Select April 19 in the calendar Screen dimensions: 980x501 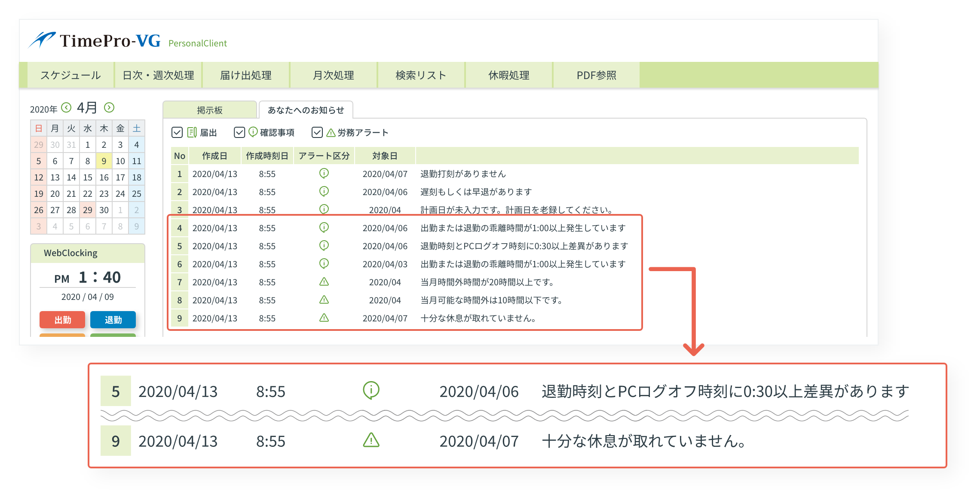click(x=39, y=194)
